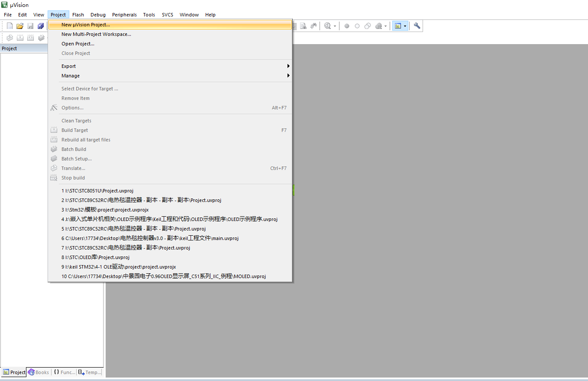The width and height of the screenshot is (588, 381).
Task: Close the open Project menu via menu bar
Action: point(58,15)
